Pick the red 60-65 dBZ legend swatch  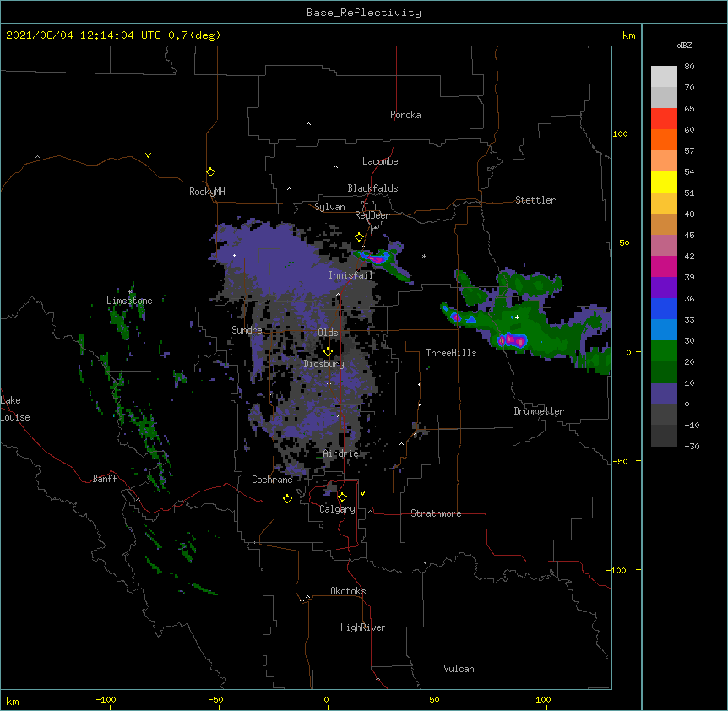tap(664, 118)
